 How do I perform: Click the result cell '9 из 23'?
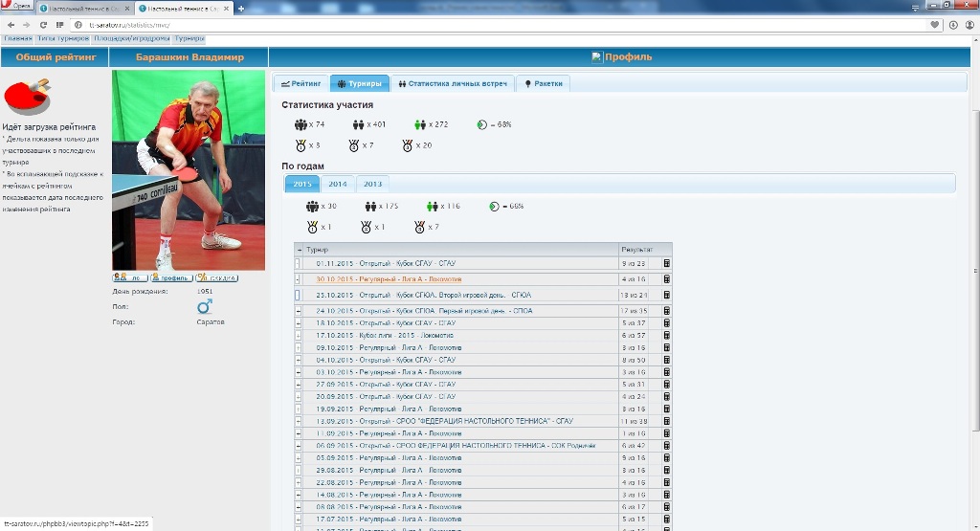(634, 264)
